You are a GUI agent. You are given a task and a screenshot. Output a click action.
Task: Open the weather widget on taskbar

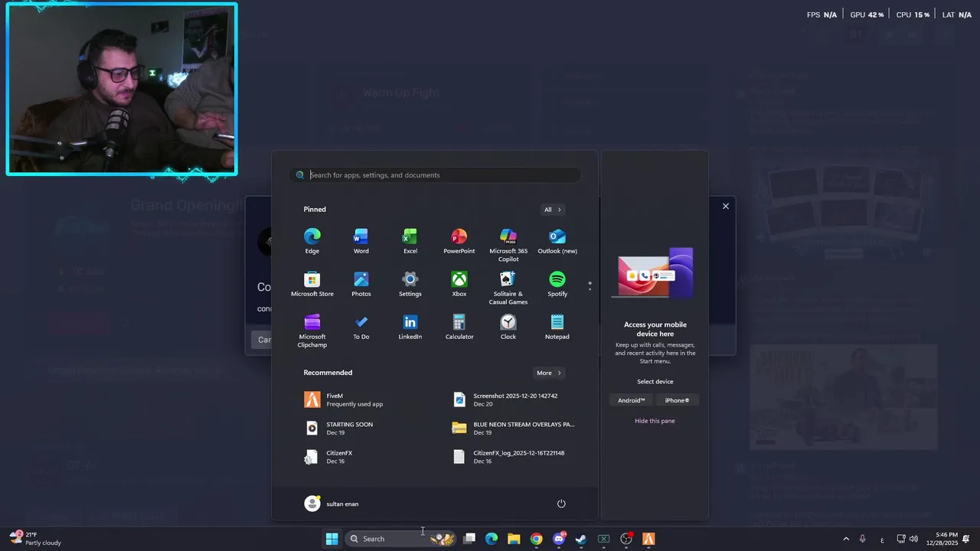click(36, 539)
